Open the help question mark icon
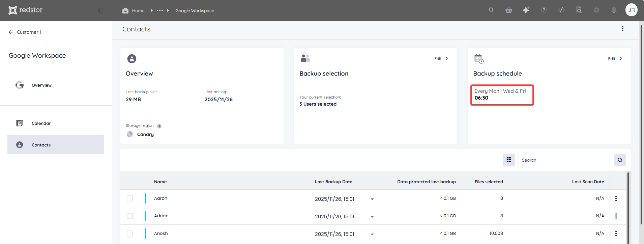 pos(544,10)
